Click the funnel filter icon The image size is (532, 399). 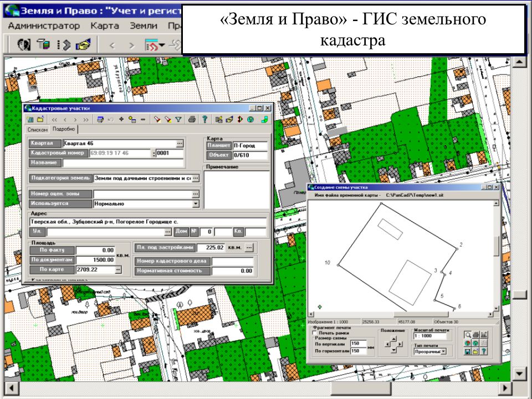178,120
